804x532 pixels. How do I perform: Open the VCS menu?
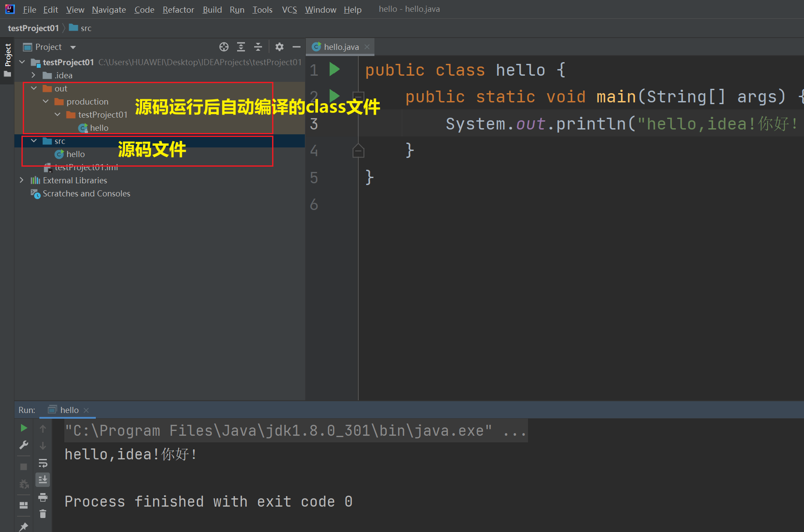[x=289, y=10]
